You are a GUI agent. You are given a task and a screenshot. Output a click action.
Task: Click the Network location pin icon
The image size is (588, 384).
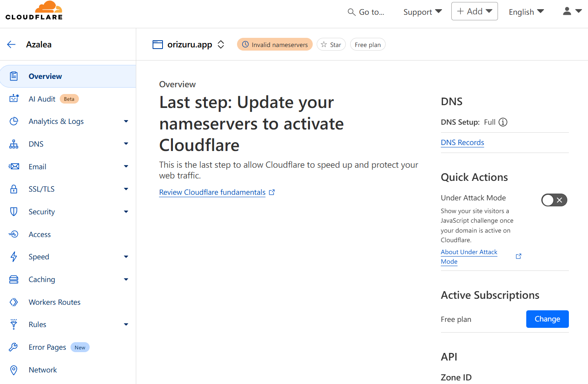point(14,370)
